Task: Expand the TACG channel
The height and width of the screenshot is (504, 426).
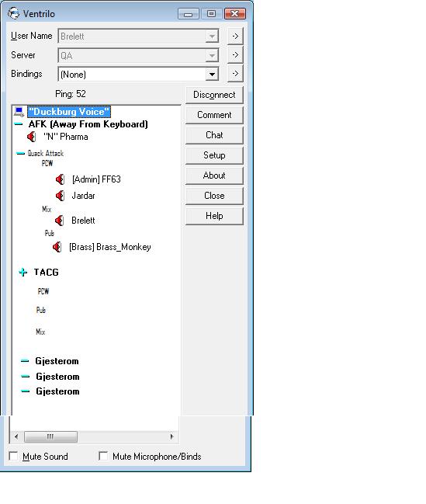Action: click(23, 273)
